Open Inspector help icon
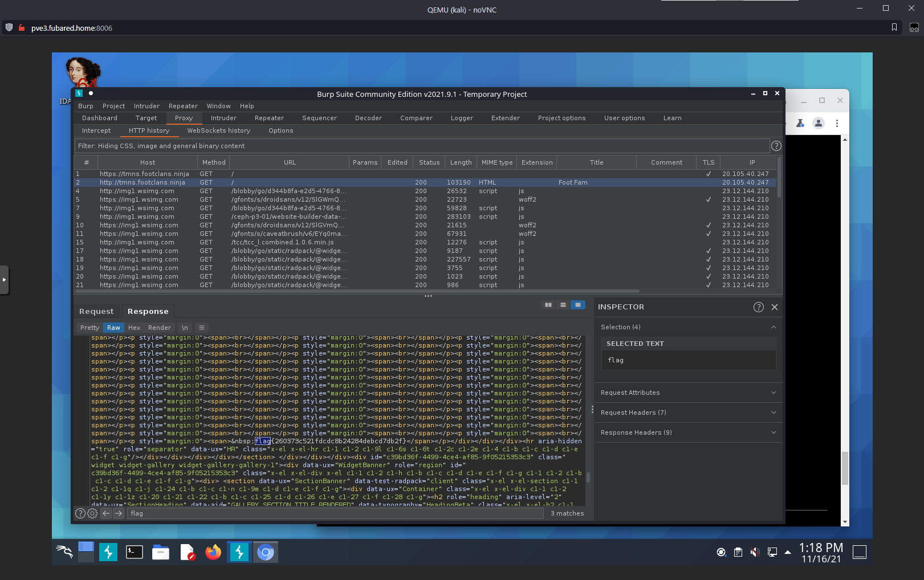This screenshot has width=924, height=580. [758, 307]
